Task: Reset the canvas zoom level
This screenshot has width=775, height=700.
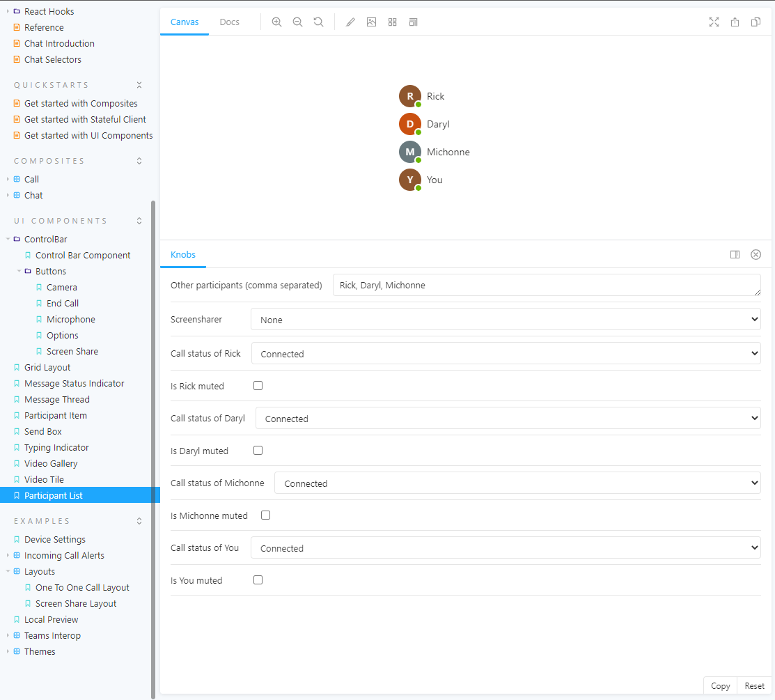Action: 318,22
